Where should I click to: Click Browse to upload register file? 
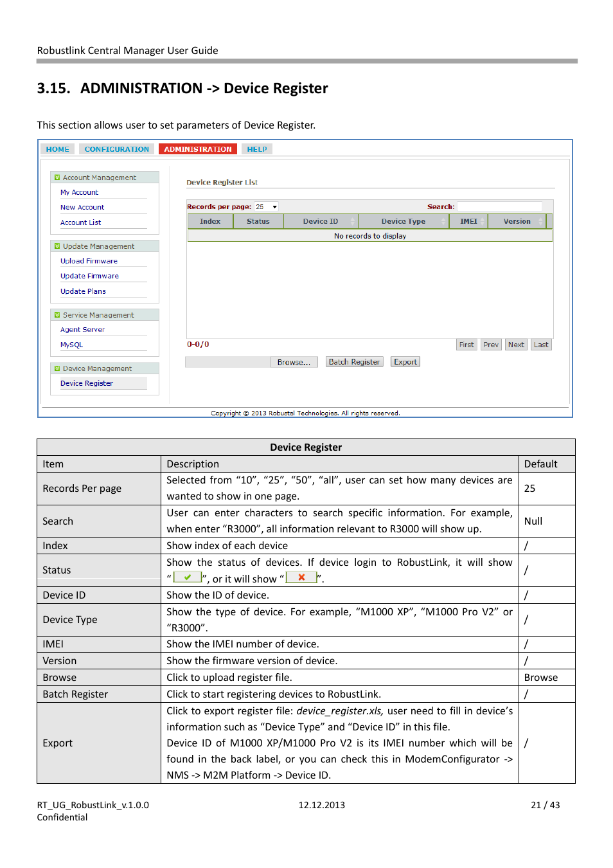pyautogui.click(x=294, y=363)
